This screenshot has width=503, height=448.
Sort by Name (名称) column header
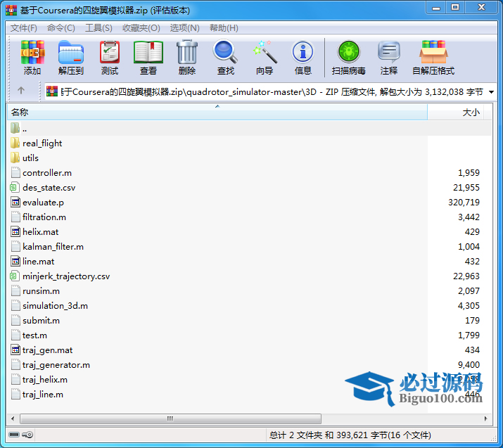pos(217,113)
